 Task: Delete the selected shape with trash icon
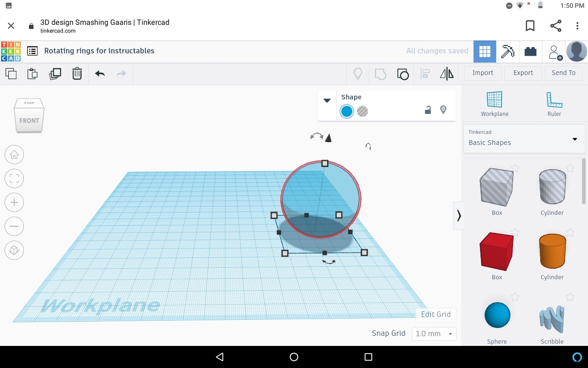[77, 74]
